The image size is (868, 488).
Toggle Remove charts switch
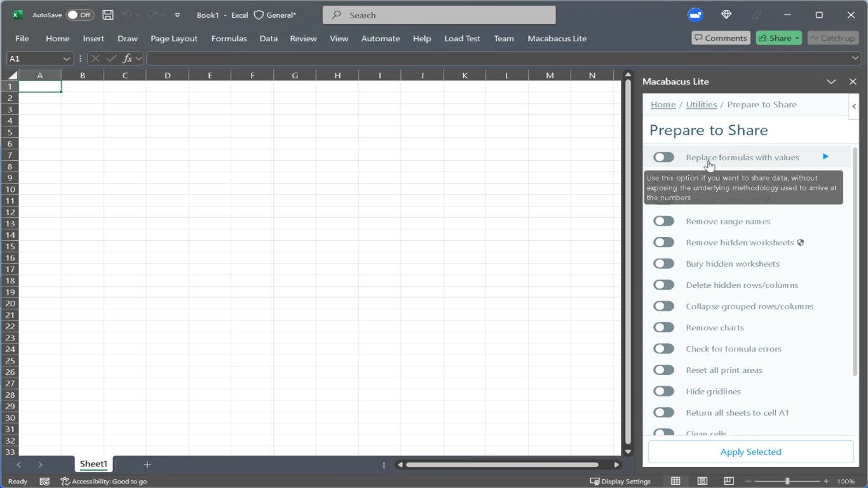pos(663,327)
